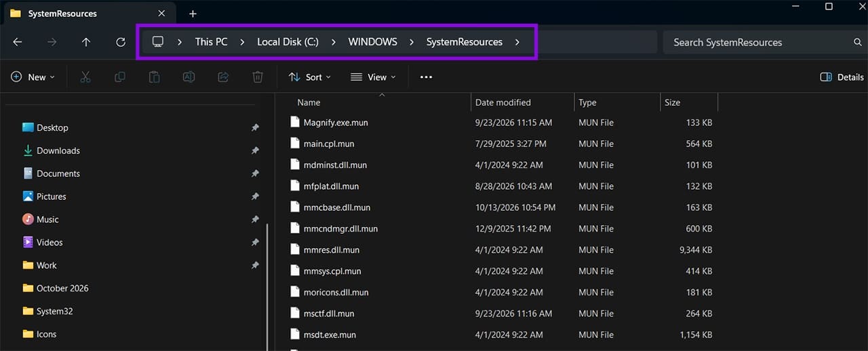
Task: Open the Work folder in sidebar
Action: coord(46,266)
